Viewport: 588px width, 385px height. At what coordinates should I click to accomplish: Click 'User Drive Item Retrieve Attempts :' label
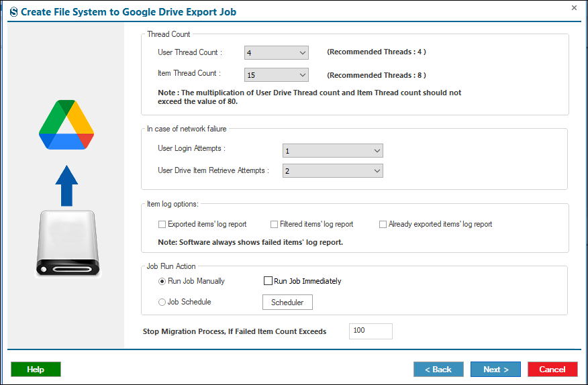point(213,170)
